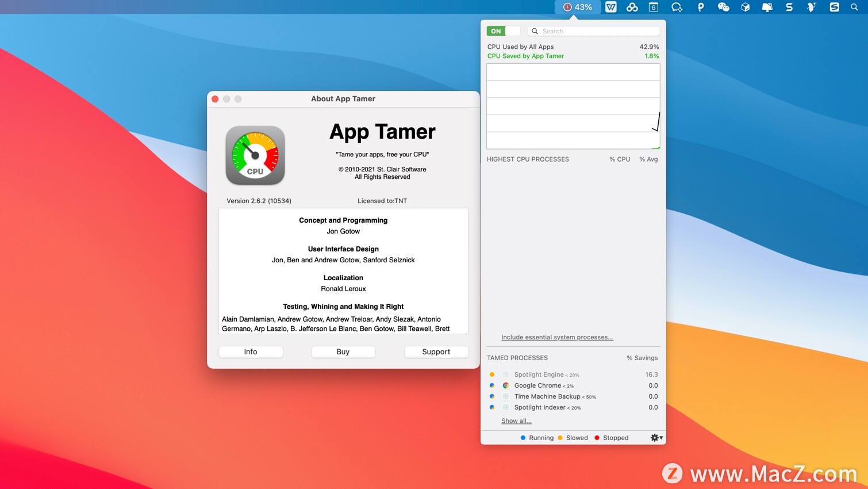This screenshot has width=868, height=489.
Task: Click the Spotlight Indexer process icon
Action: pos(506,407)
